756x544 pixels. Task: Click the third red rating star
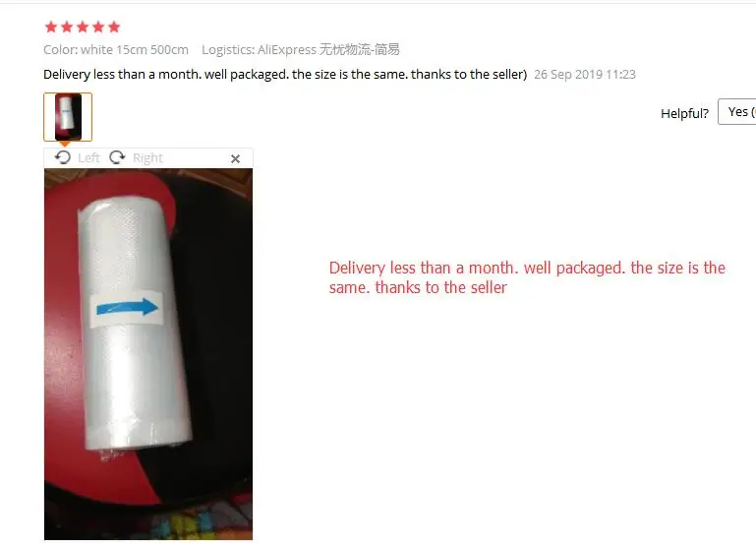(x=83, y=27)
